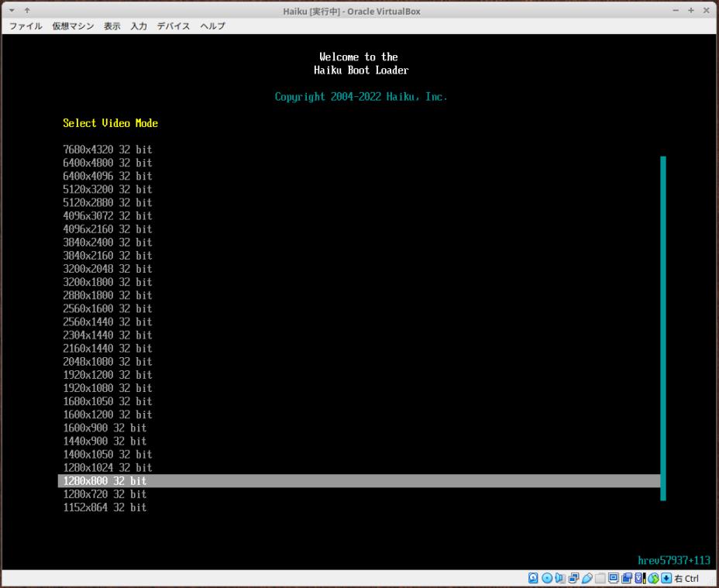
Task: Click the optical disc status icon
Action: coord(547,578)
